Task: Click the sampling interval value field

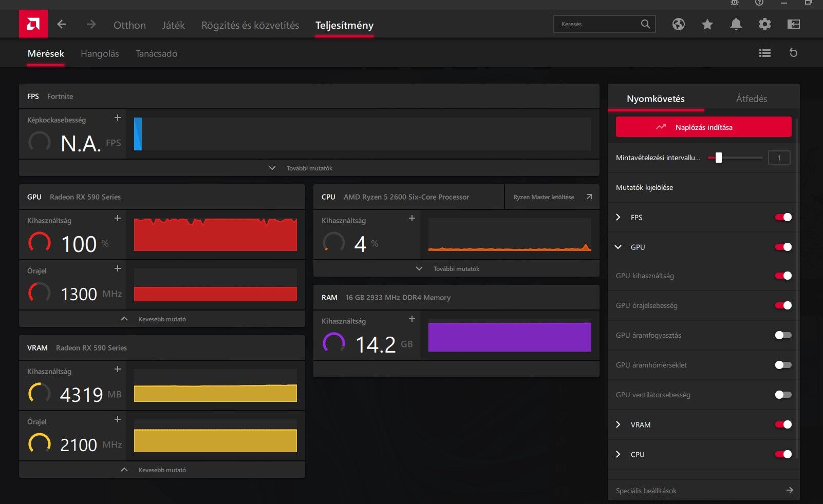Action: pos(779,158)
